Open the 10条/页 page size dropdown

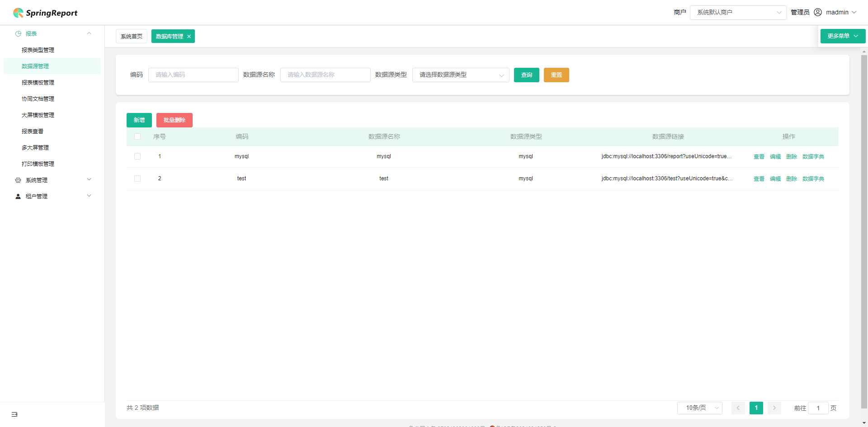pyautogui.click(x=700, y=408)
